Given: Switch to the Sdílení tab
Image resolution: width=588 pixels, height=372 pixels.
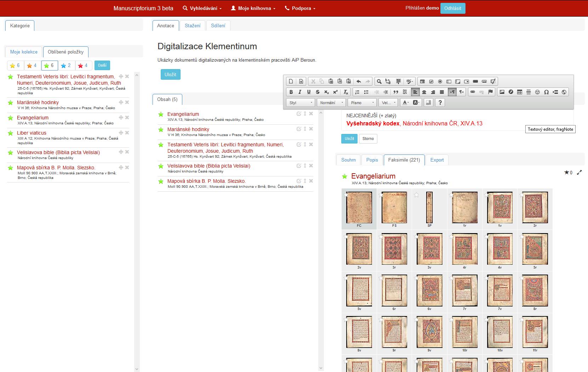Looking at the screenshot, I should click(x=218, y=26).
